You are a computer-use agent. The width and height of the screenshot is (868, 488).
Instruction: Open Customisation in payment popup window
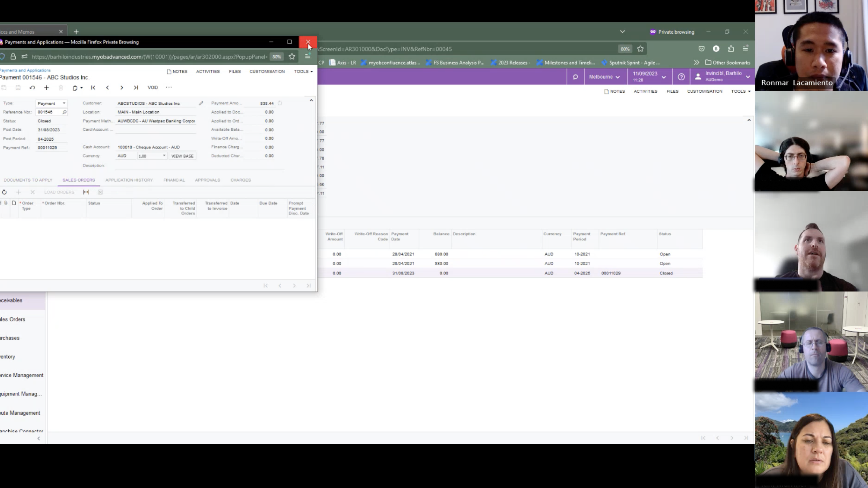pyautogui.click(x=267, y=71)
